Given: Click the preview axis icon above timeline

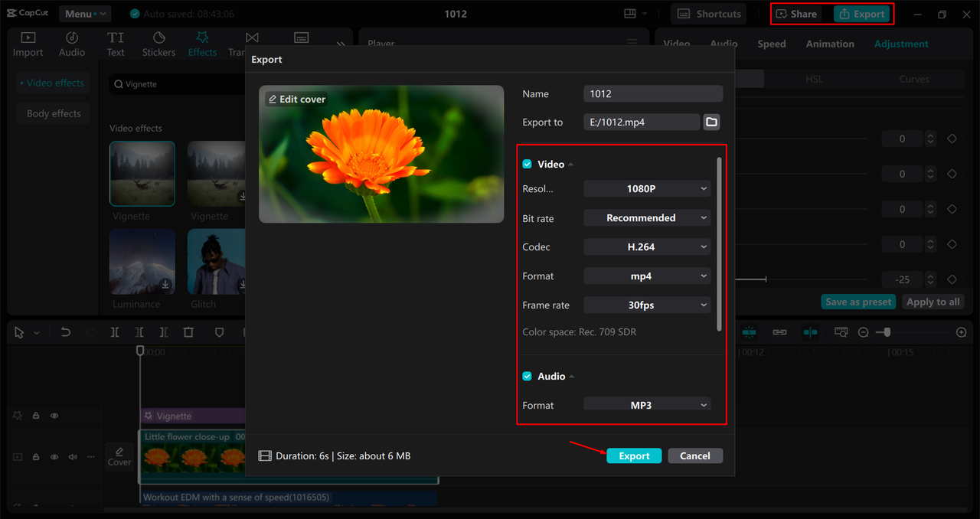Looking at the screenshot, I should tap(810, 332).
